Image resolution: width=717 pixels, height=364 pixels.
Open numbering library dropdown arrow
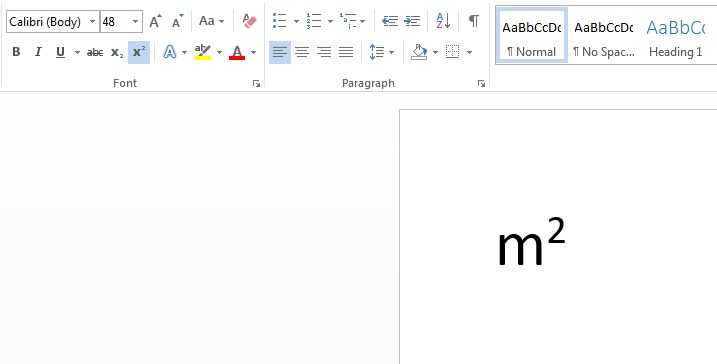(x=330, y=21)
